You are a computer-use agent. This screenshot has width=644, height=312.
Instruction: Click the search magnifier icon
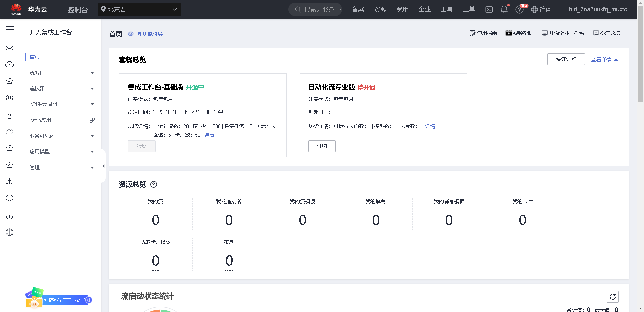pyautogui.click(x=298, y=9)
